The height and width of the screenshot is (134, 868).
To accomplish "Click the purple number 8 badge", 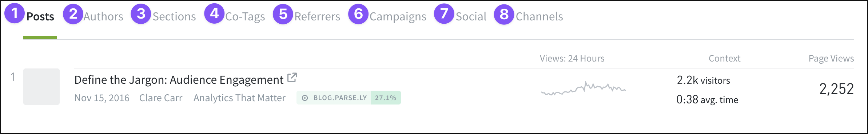I will pyautogui.click(x=504, y=15).
